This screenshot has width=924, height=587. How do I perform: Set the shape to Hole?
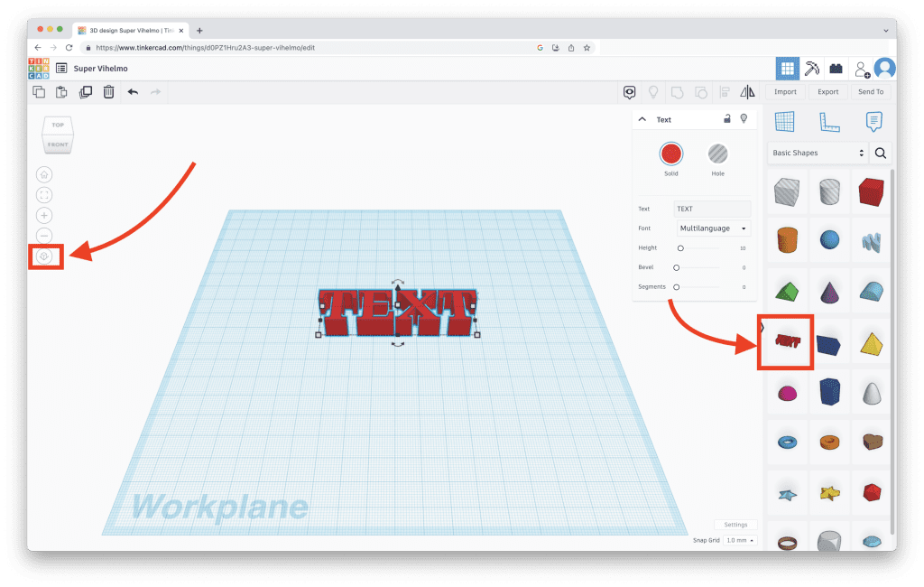click(x=717, y=154)
